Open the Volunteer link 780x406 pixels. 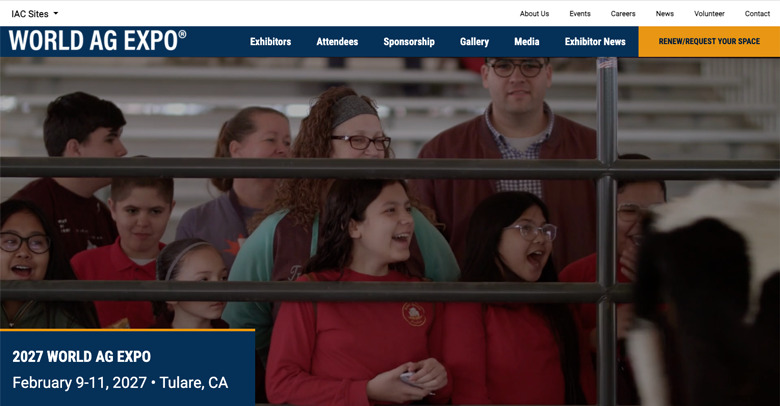(x=709, y=13)
